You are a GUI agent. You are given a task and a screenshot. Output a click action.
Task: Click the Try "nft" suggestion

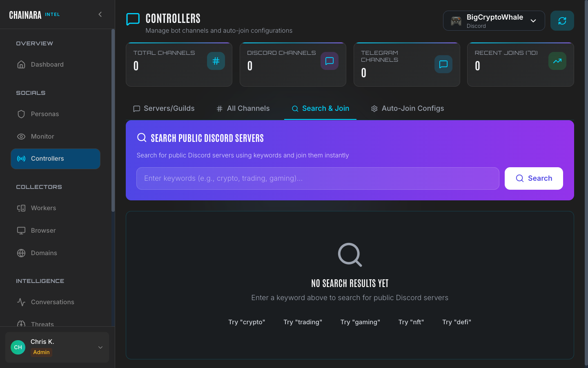(411, 322)
